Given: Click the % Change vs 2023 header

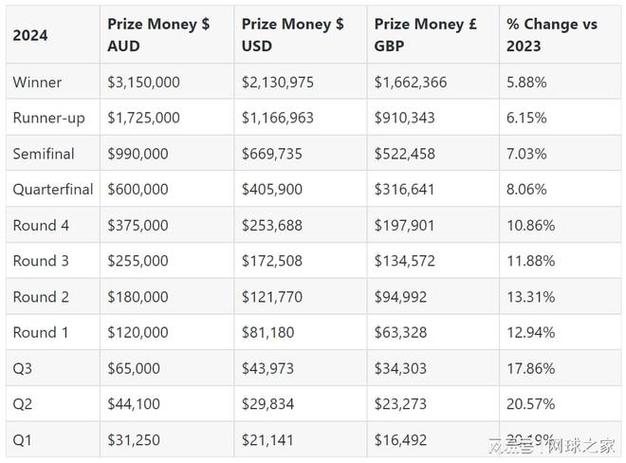Looking at the screenshot, I should coord(552,35).
